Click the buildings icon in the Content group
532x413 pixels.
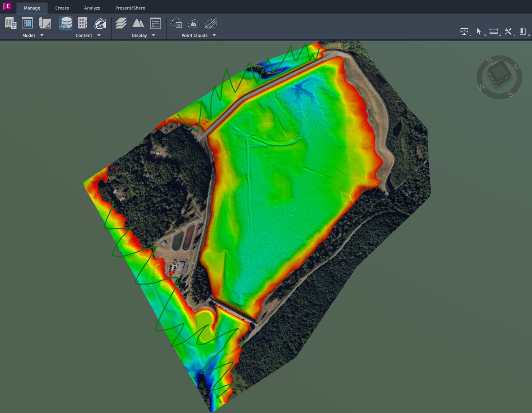(82, 23)
